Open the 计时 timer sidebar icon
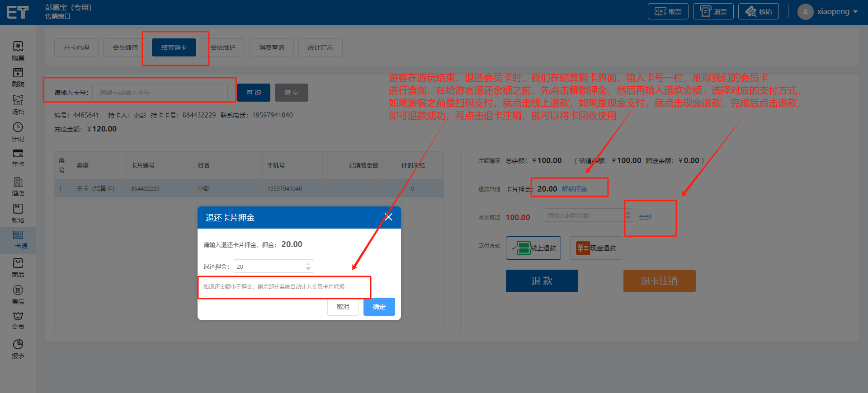The height and width of the screenshot is (393, 868). tap(18, 132)
